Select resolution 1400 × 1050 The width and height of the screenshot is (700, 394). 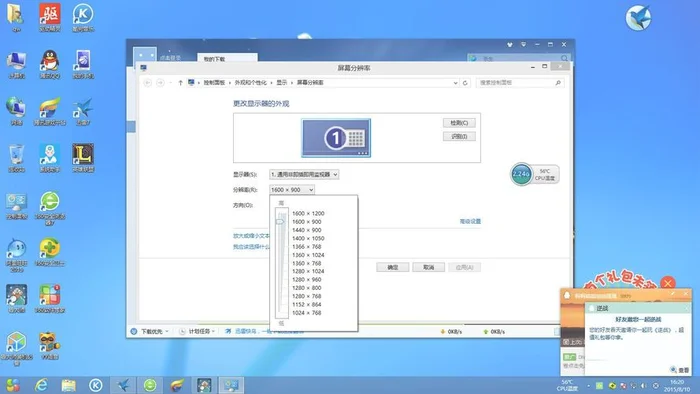(x=308, y=239)
